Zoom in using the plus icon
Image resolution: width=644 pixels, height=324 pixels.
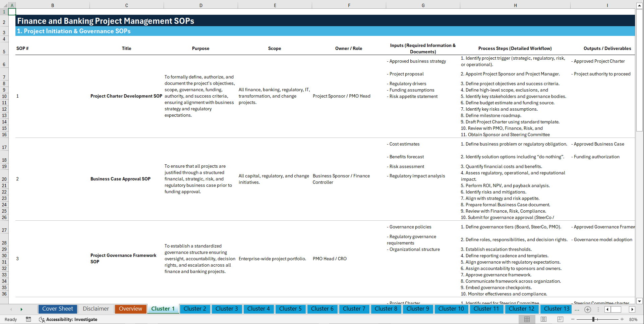click(x=622, y=319)
